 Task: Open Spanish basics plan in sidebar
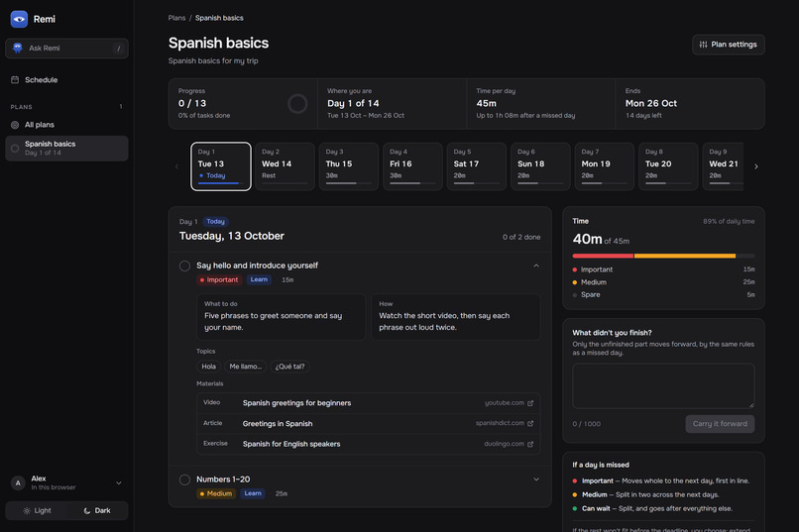66,149
